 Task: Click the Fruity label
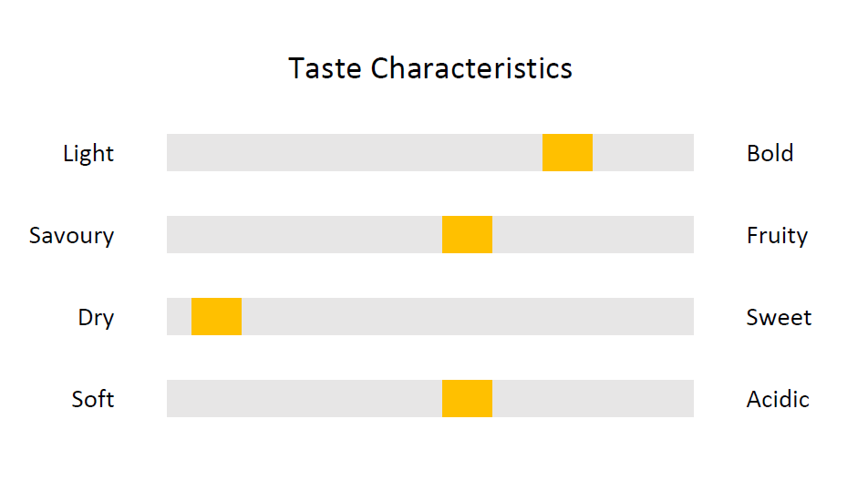pos(777,236)
